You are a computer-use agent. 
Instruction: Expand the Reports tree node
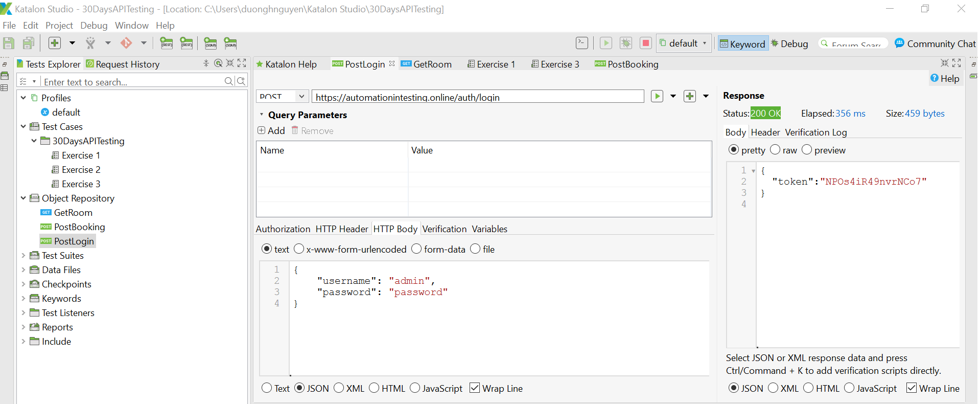(23, 327)
